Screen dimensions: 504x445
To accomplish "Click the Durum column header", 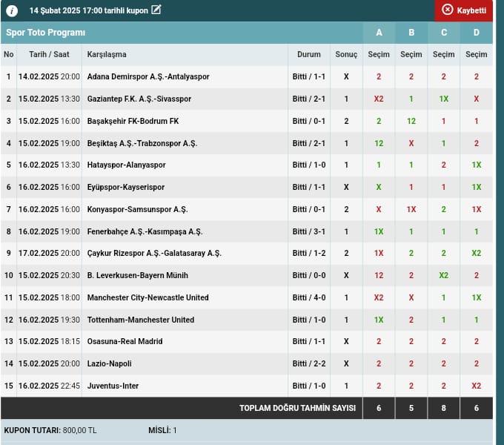I will (x=309, y=55).
